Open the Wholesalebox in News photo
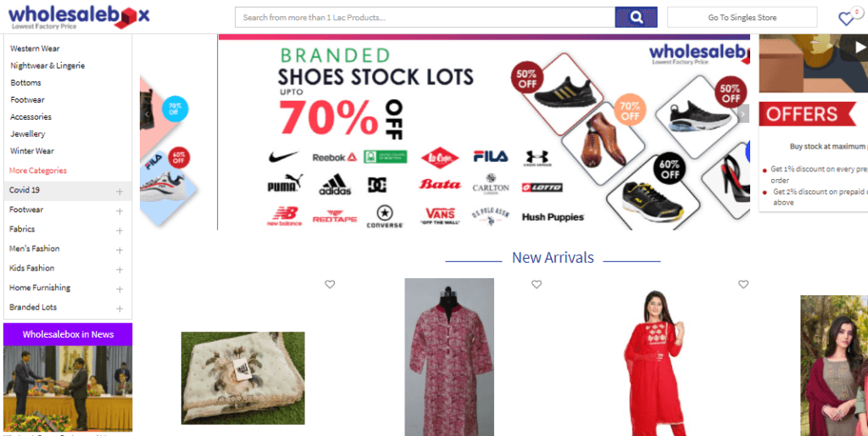The width and height of the screenshot is (868, 436). click(68, 388)
